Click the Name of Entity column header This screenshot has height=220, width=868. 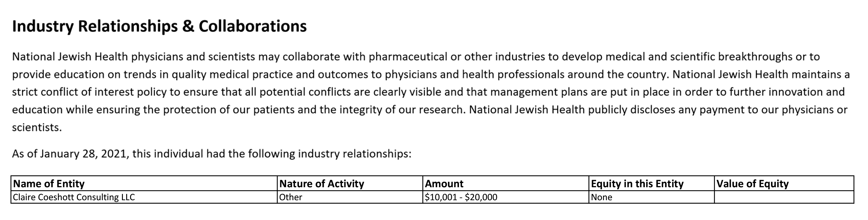(49, 184)
